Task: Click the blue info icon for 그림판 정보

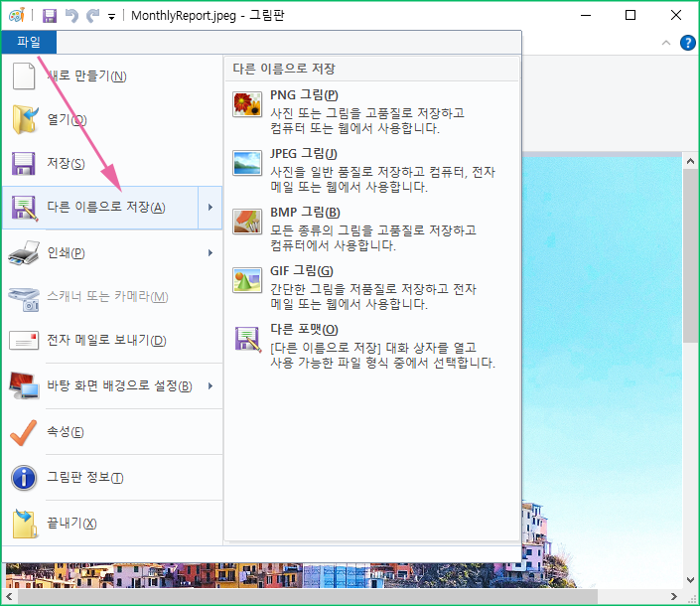Action: pos(24,478)
